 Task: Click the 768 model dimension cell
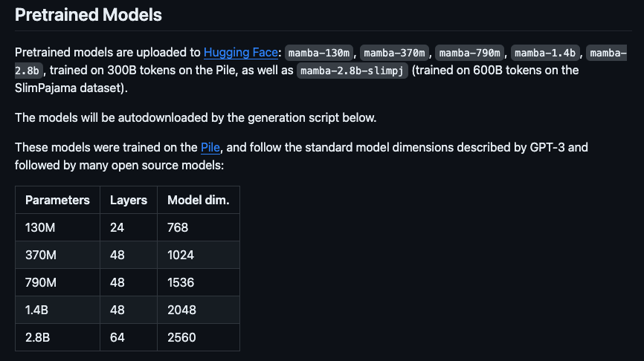point(199,227)
